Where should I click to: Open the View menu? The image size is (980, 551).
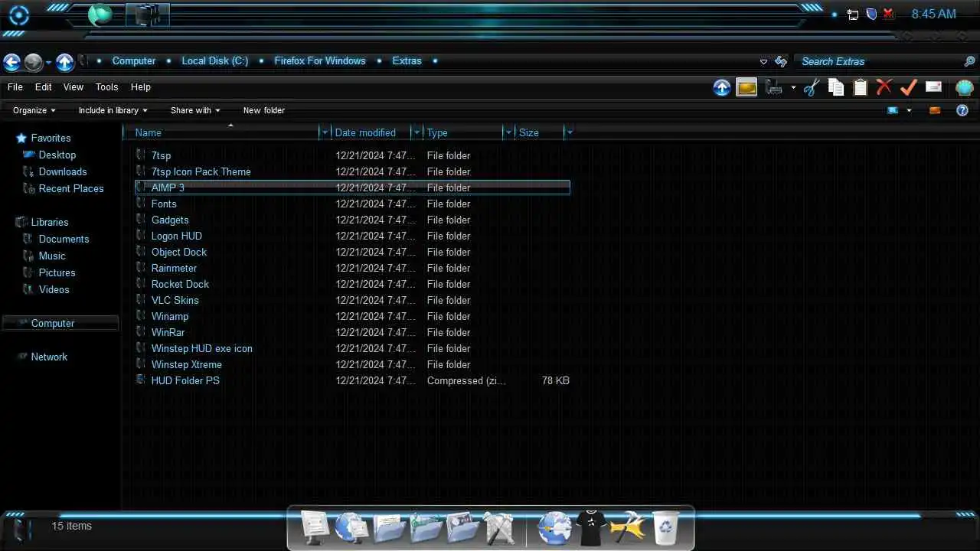click(x=73, y=87)
